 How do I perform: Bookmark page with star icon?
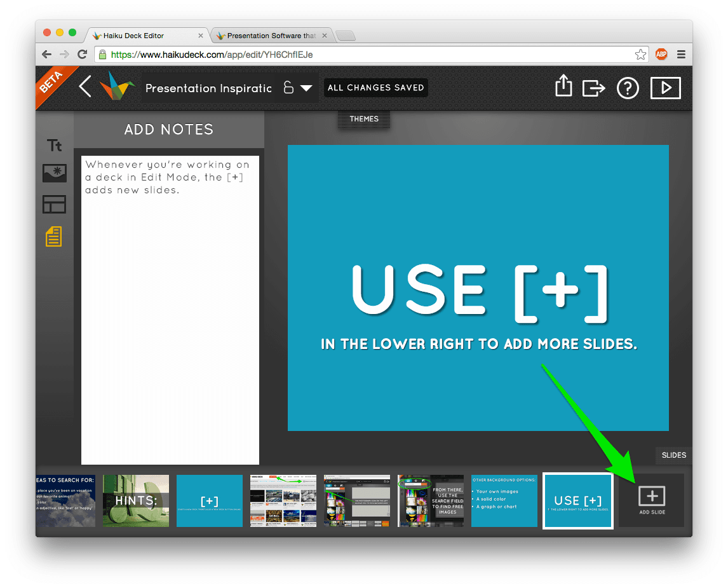point(640,54)
